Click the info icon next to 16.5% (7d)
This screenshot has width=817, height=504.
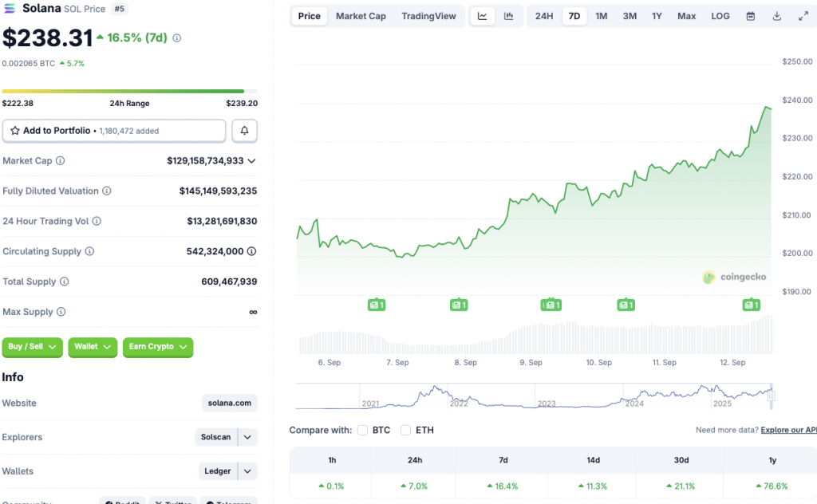[x=176, y=38]
